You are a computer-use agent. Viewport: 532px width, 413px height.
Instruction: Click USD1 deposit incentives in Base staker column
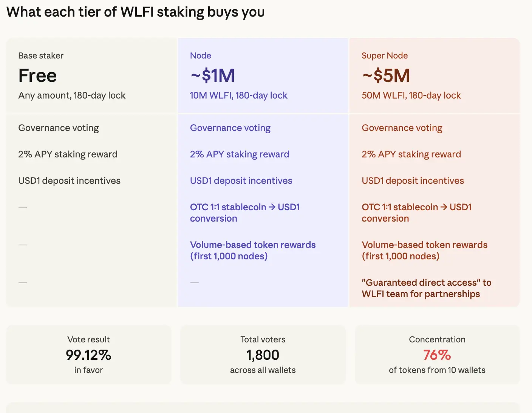69,181
